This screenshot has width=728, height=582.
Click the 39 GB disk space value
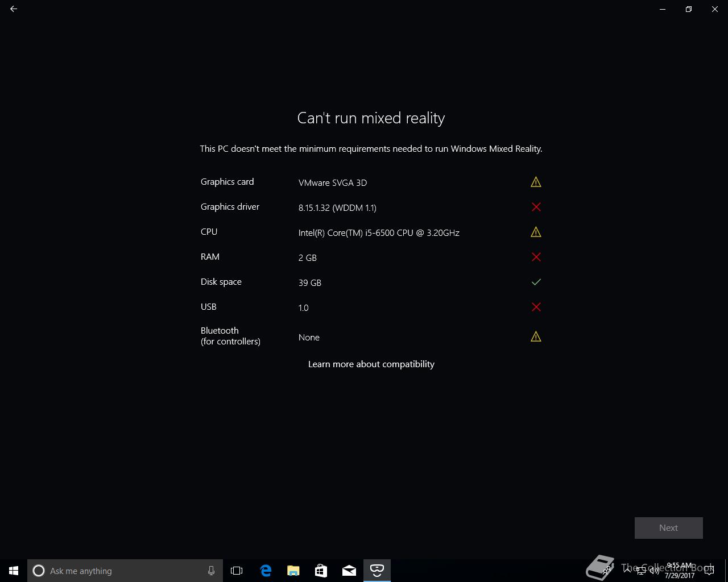tap(310, 282)
